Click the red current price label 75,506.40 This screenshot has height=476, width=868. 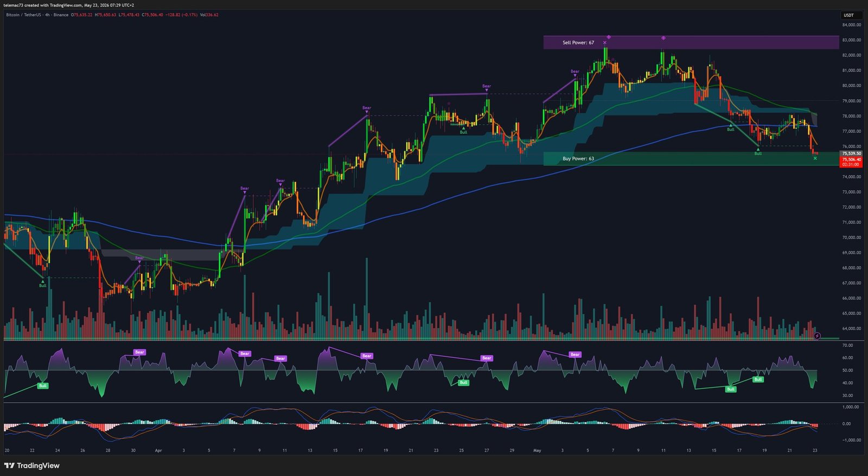852,159
